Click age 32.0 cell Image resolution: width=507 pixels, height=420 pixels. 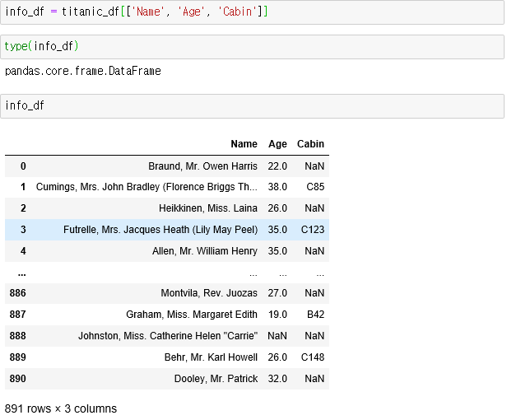click(277, 378)
